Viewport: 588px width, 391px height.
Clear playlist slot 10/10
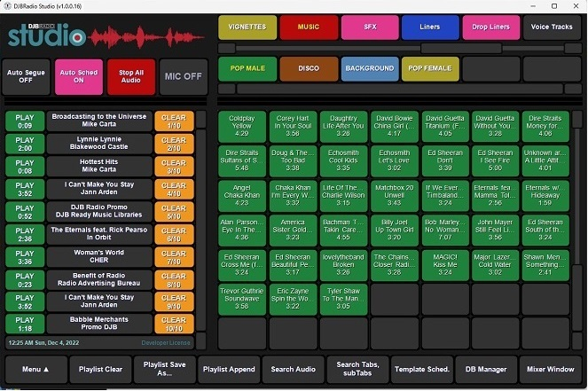[x=174, y=324]
